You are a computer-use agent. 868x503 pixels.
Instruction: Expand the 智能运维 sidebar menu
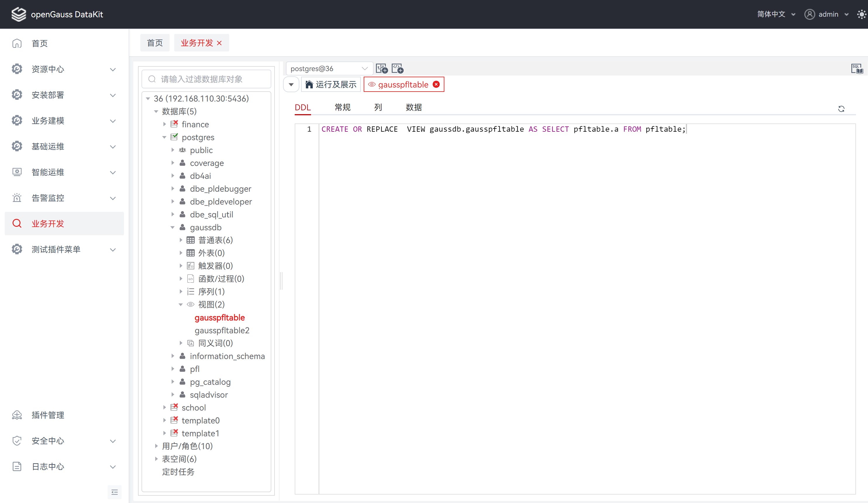[x=64, y=172]
